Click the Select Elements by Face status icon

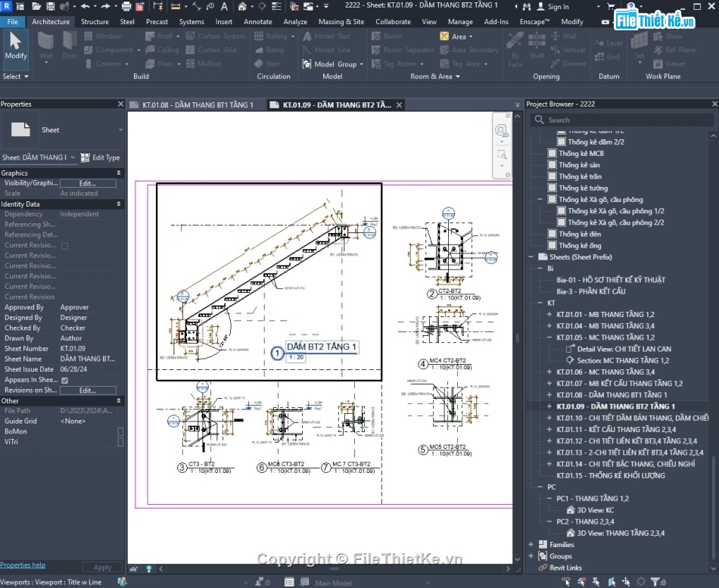pyautogui.click(x=612, y=582)
